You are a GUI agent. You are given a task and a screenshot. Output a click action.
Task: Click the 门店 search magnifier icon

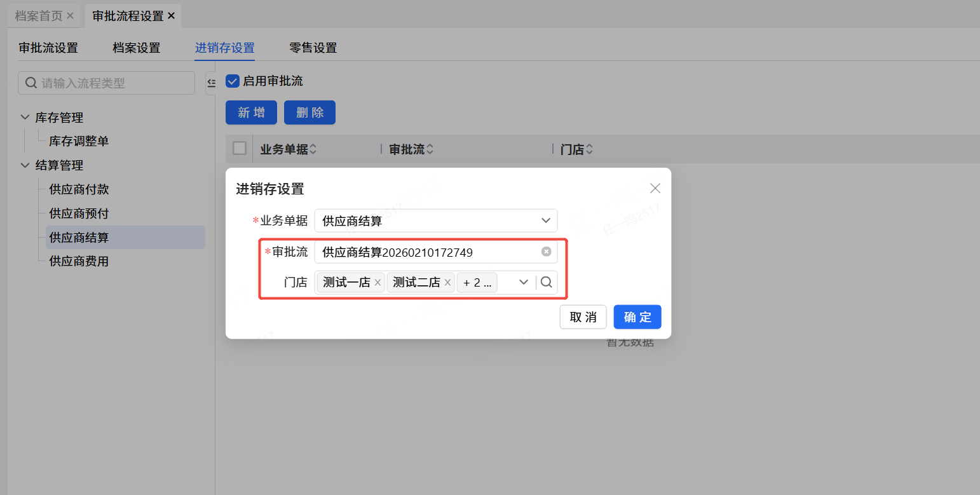[x=546, y=282]
